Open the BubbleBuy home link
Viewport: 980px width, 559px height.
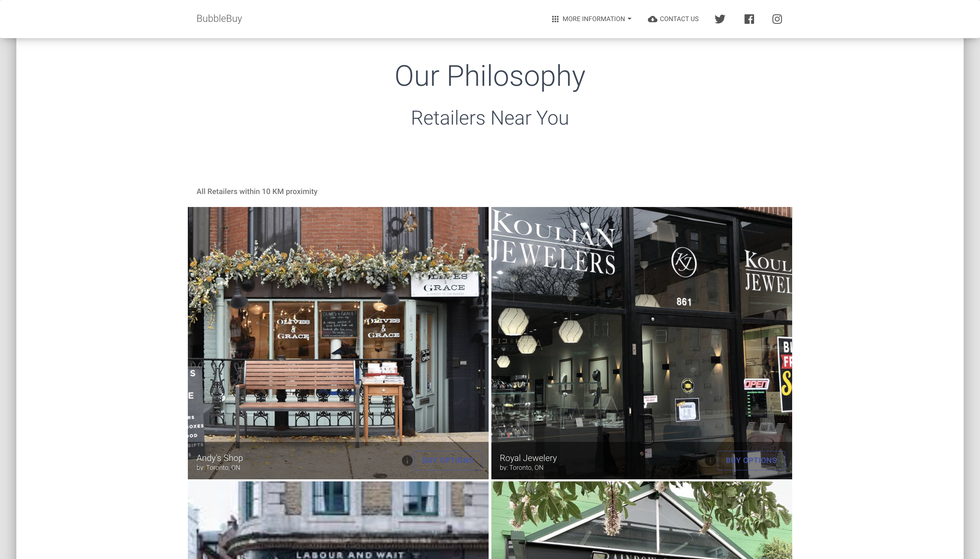coord(219,18)
